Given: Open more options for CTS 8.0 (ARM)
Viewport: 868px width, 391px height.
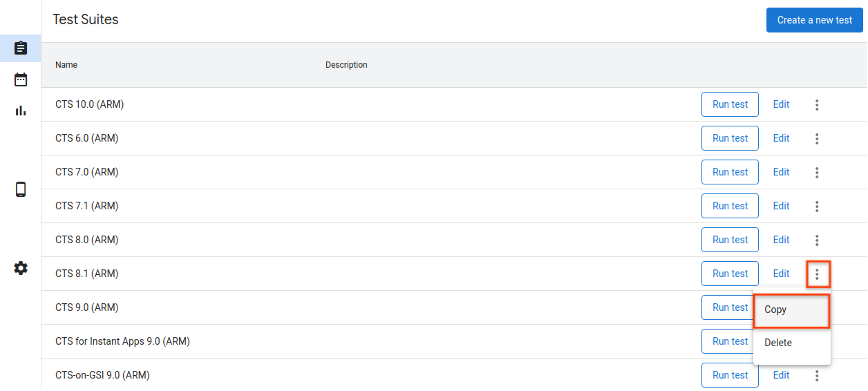Looking at the screenshot, I should click(817, 240).
